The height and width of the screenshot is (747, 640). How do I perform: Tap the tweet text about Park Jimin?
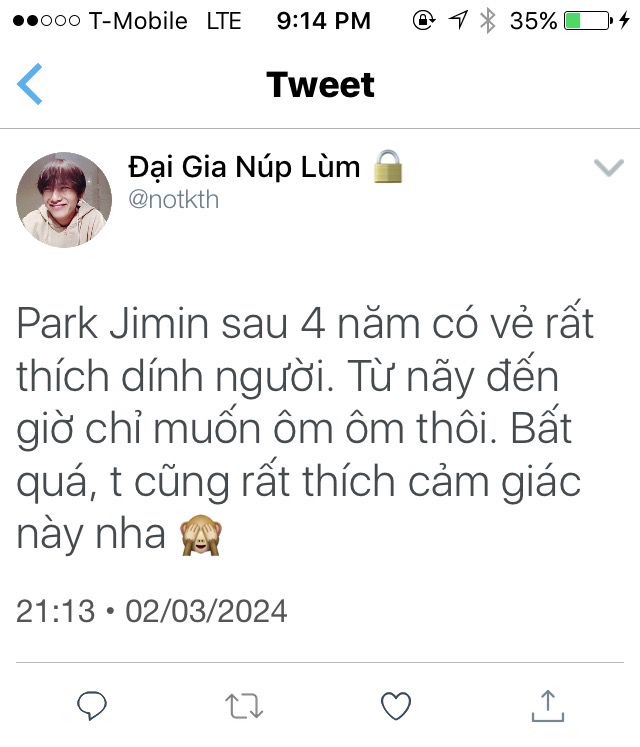(305, 428)
